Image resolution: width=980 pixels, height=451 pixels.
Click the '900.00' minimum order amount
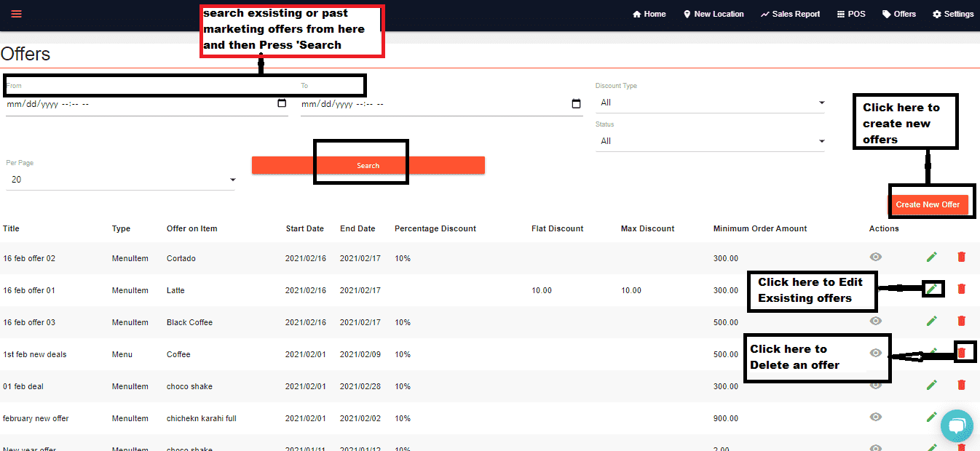(x=726, y=418)
